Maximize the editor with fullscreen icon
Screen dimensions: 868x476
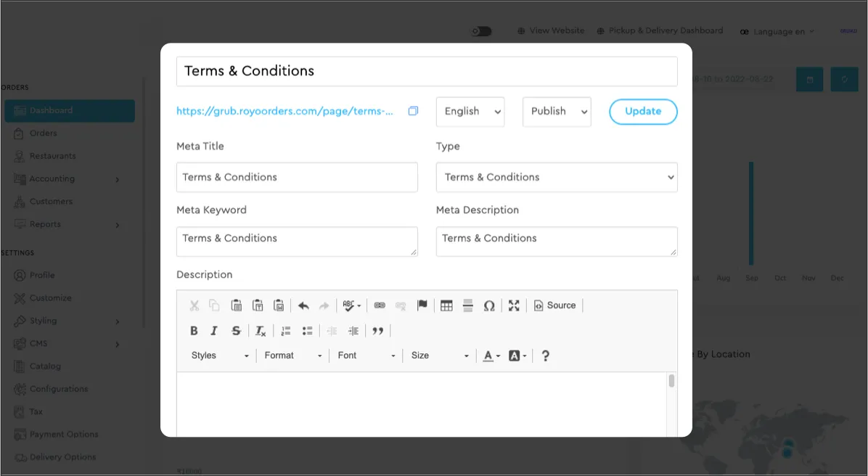click(514, 305)
